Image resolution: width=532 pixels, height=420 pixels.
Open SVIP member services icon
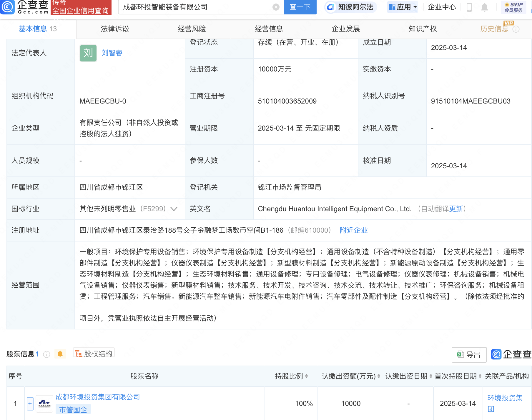[x=513, y=7]
